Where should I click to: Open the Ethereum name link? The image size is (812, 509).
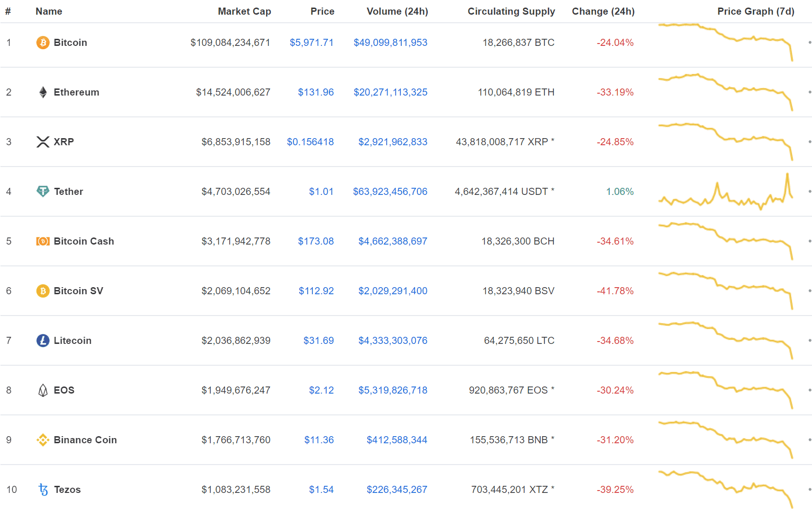tap(77, 92)
